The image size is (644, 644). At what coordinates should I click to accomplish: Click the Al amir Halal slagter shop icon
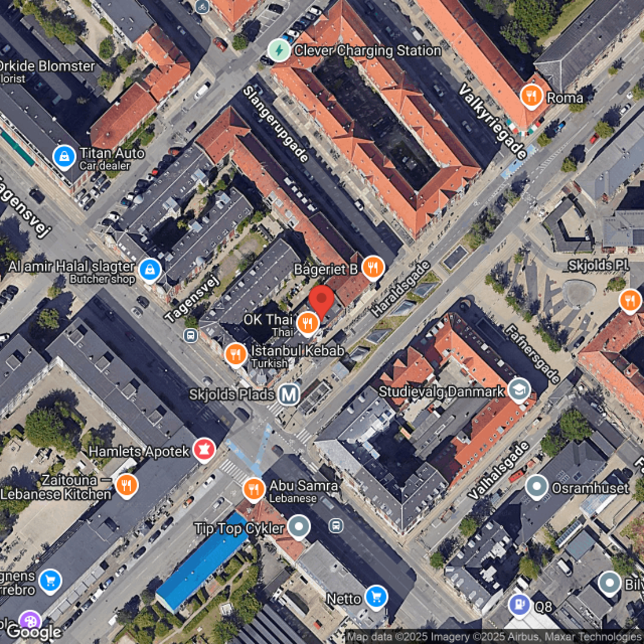[150, 270]
